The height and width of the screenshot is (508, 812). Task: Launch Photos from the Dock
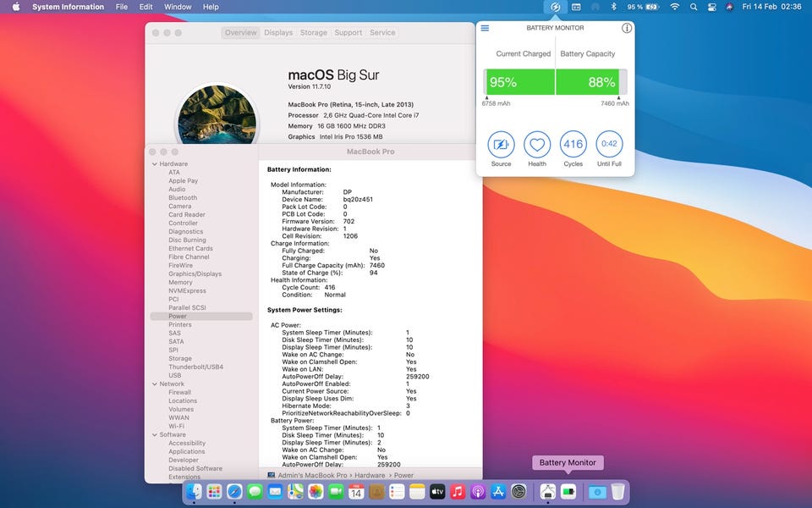click(x=315, y=491)
